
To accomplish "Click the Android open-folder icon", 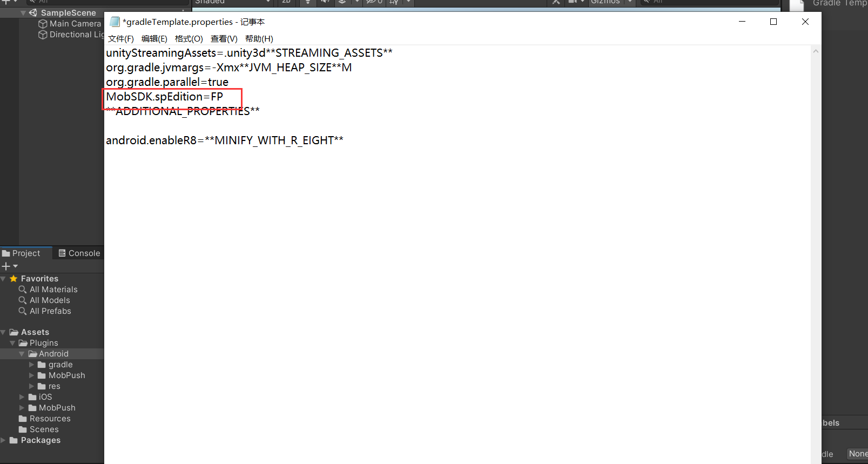I will [x=32, y=354].
